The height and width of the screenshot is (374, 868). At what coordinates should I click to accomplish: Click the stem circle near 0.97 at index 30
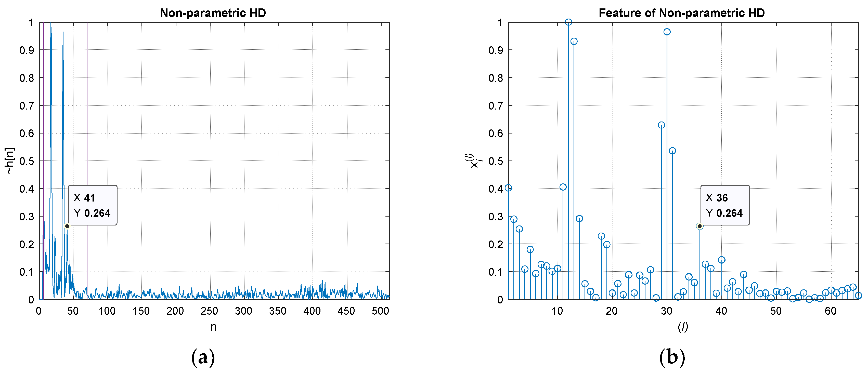click(x=667, y=32)
